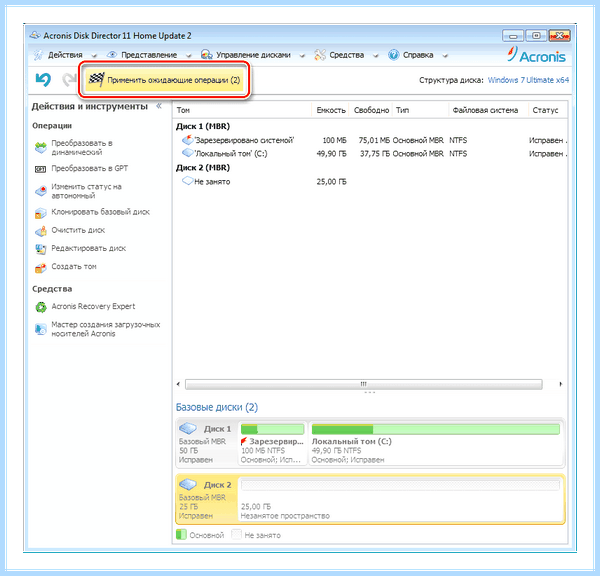
Task: Launch Acronis Recovery Expert
Action: pos(93,307)
